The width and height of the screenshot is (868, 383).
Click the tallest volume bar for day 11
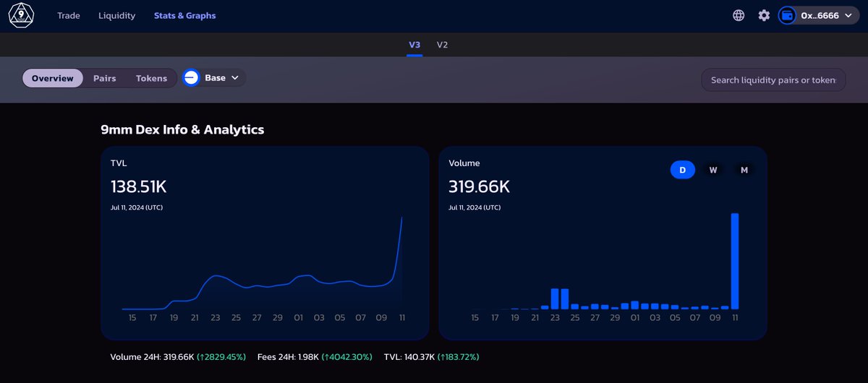click(x=735, y=261)
